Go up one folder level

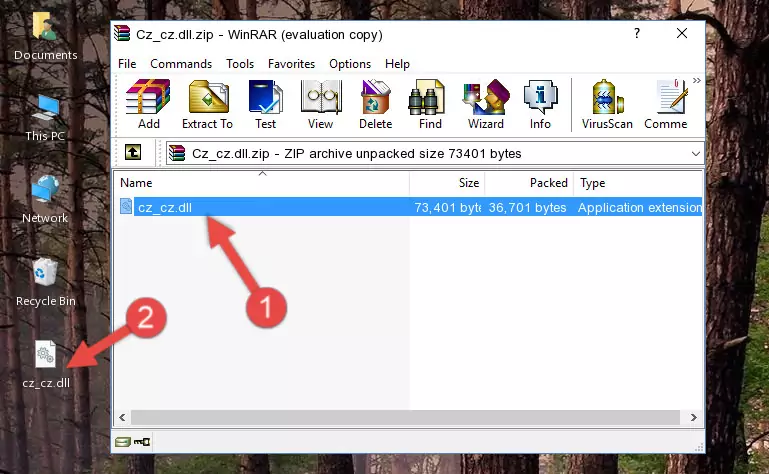[x=133, y=153]
